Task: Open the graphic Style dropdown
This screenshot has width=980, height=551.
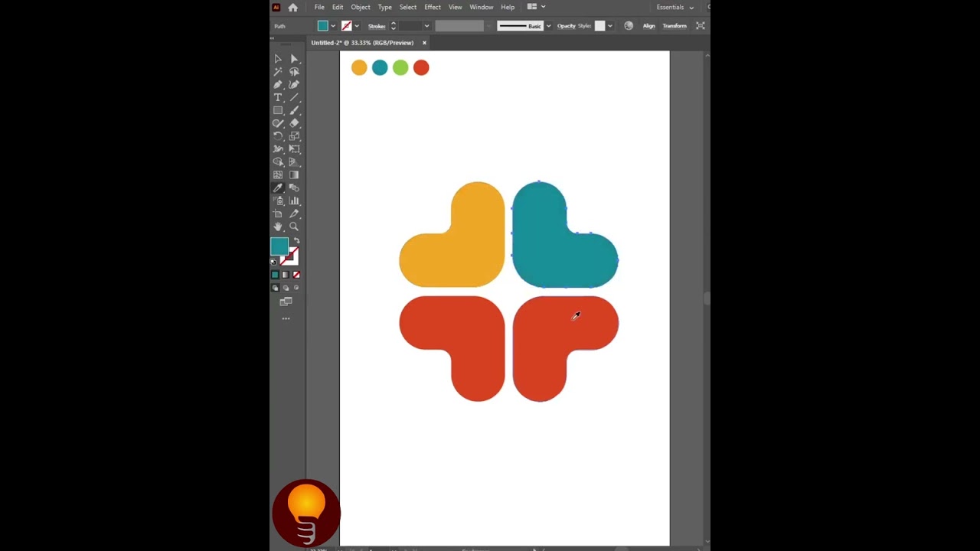Action: click(x=609, y=26)
